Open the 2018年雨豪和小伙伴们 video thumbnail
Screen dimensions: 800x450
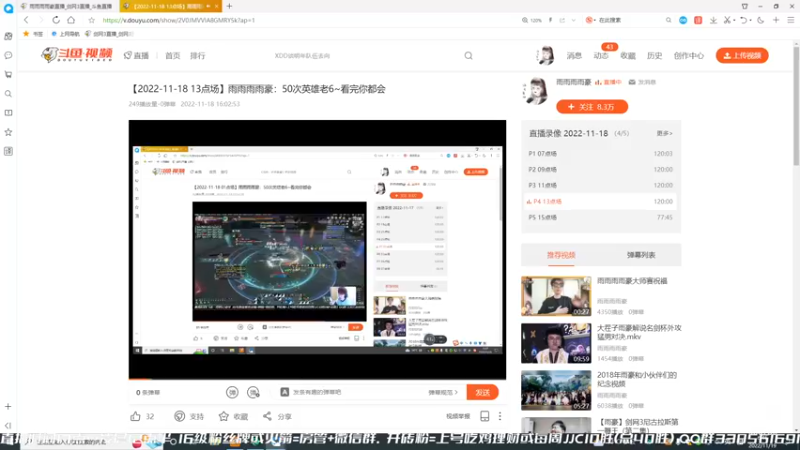(x=556, y=390)
